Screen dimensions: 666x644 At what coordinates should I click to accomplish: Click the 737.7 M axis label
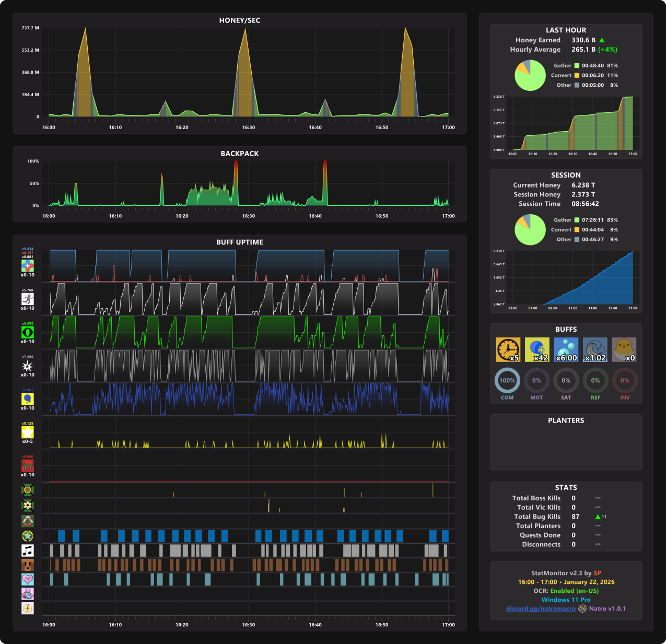[x=30, y=28]
